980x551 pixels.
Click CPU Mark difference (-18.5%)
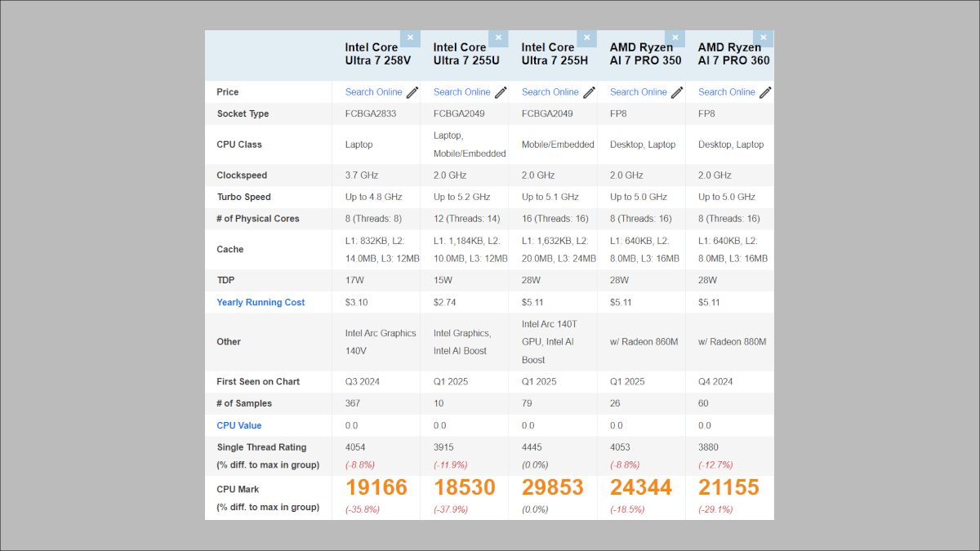pyautogui.click(x=629, y=509)
